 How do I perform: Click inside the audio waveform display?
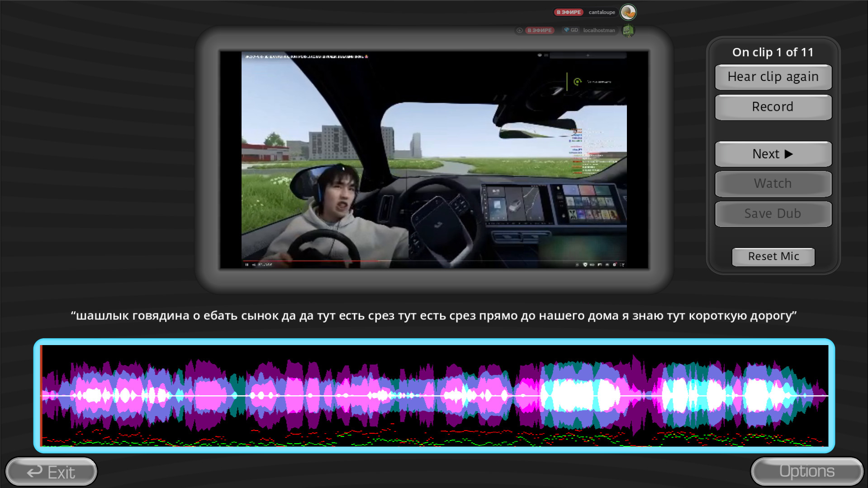point(434,396)
